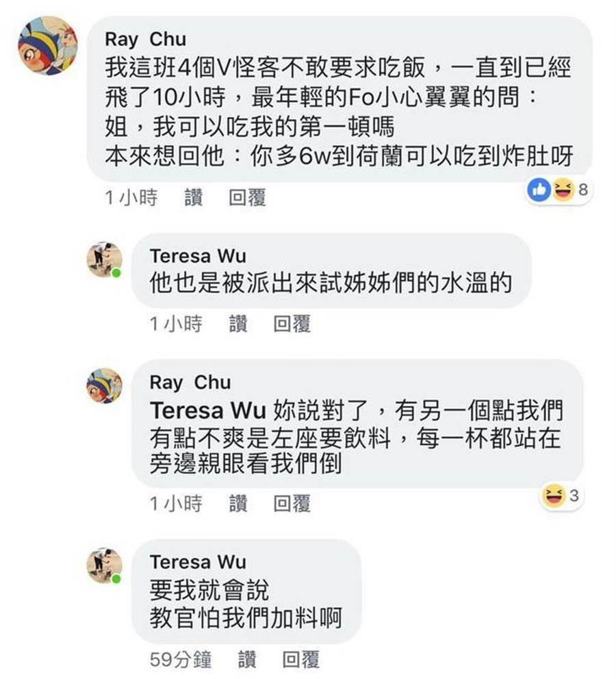Reply to Teresa Wu's 水溫 comment with 回覆

[292, 324]
